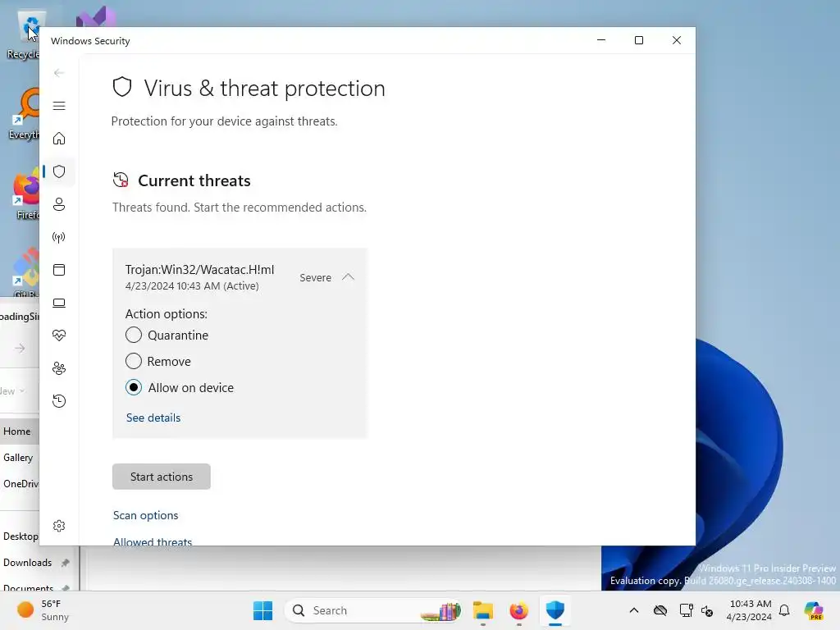This screenshot has height=630, width=840.
Task: Open notification bell in taskbar
Action: point(784,610)
